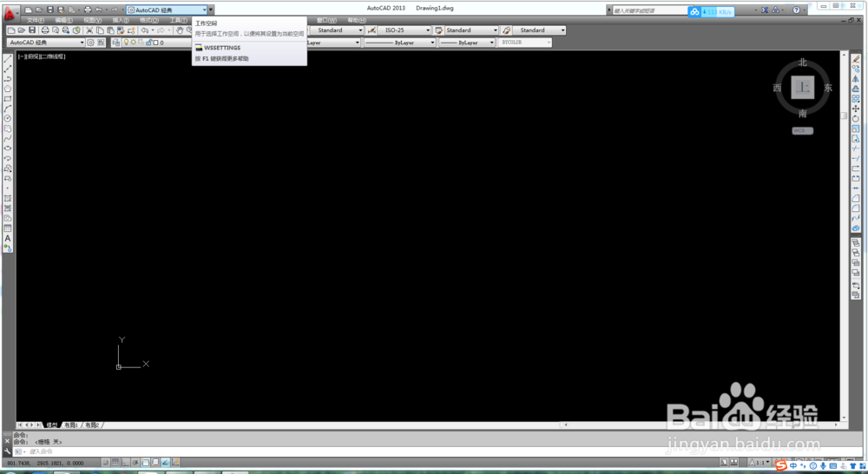Open the 格式(O) menu
The height and width of the screenshot is (474, 868).
click(149, 21)
